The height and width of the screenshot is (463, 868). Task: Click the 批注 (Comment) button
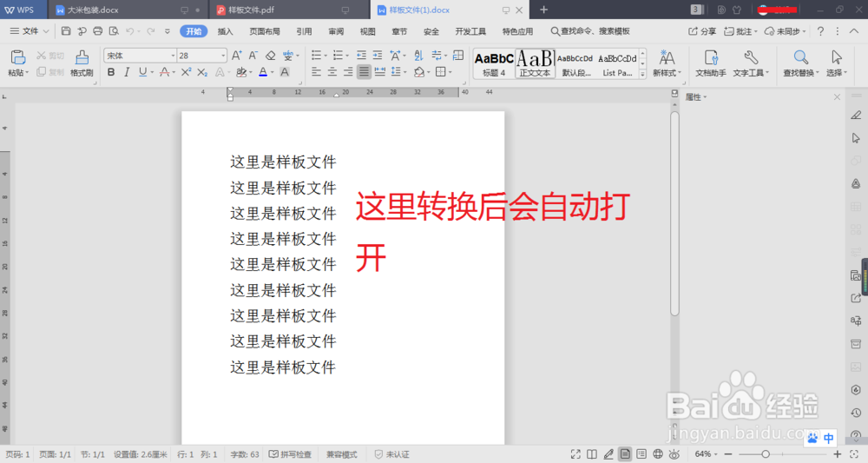[740, 31]
